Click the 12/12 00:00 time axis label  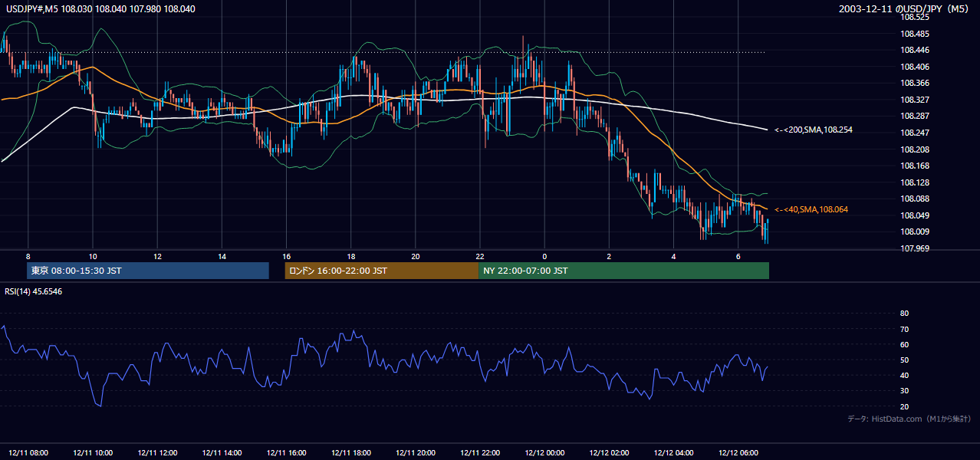[x=544, y=453]
